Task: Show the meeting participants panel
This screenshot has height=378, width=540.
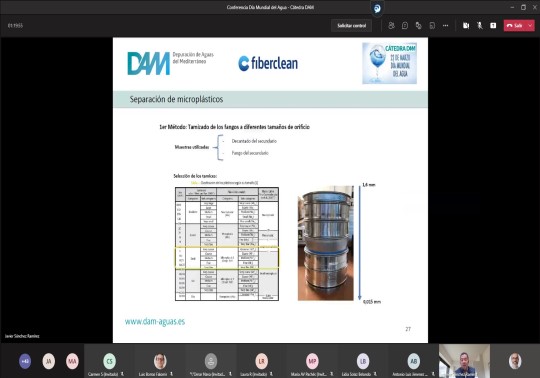Action: (391, 25)
